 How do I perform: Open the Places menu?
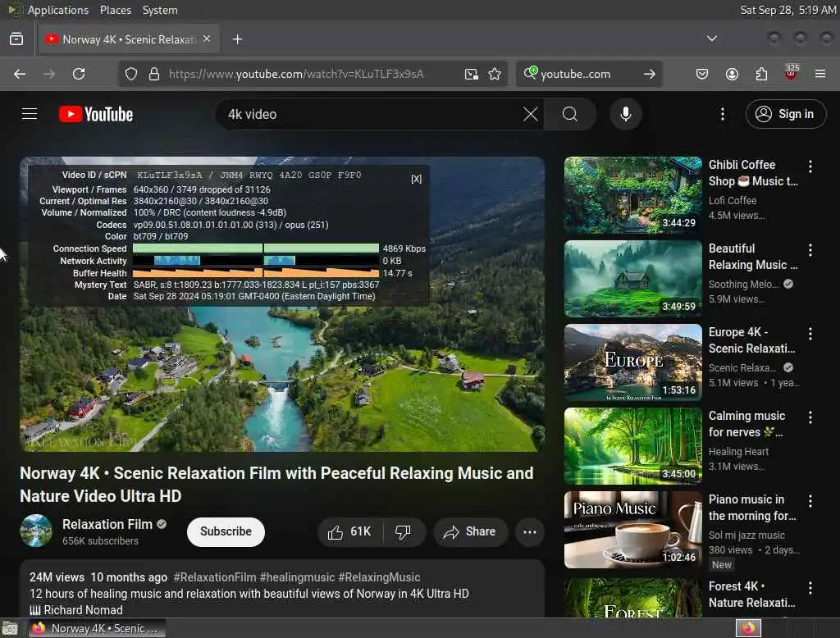pyautogui.click(x=115, y=10)
